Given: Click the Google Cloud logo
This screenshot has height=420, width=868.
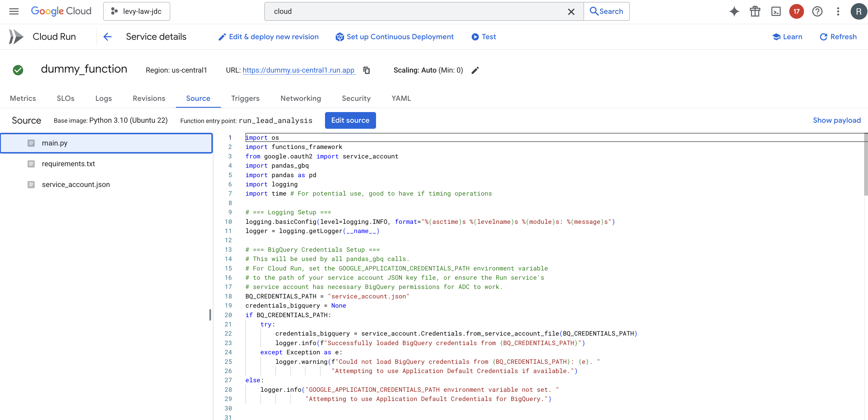Looking at the screenshot, I should [61, 11].
